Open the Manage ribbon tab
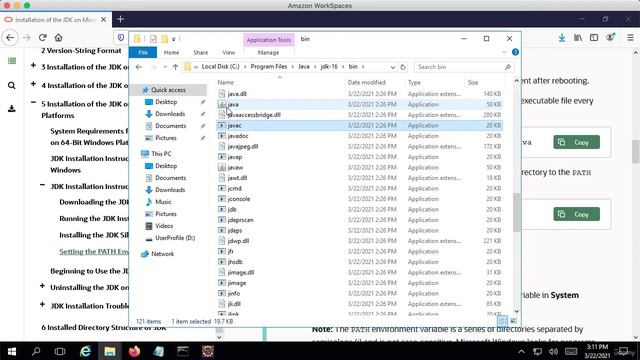Image resolution: width=640 pixels, height=360 pixels. pyautogui.click(x=268, y=53)
